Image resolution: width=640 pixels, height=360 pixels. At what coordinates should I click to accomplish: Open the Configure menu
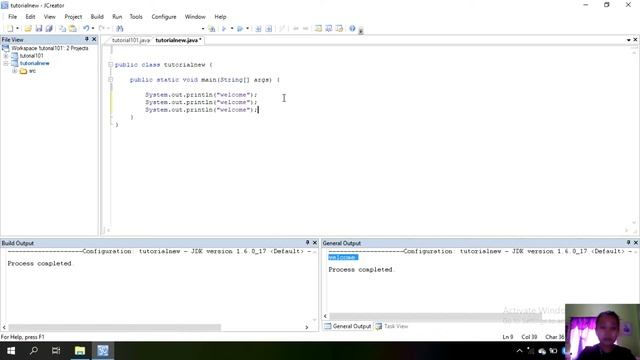click(x=164, y=17)
